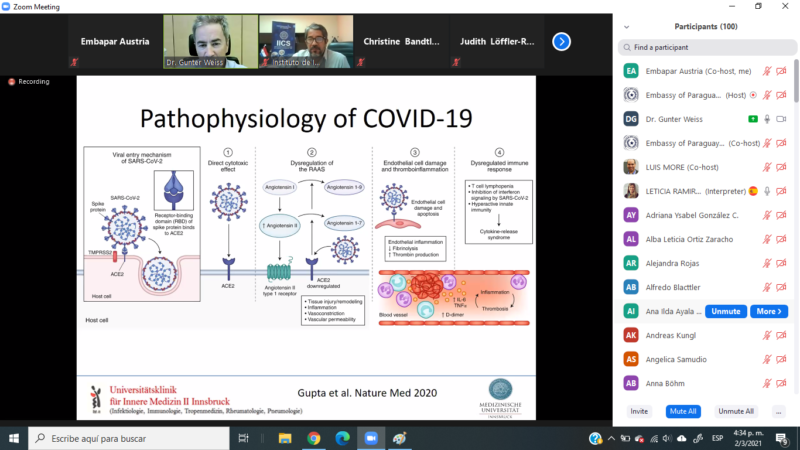The width and height of the screenshot is (800, 450).
Task: Open volume control in system tray
Action: (667, 438)
